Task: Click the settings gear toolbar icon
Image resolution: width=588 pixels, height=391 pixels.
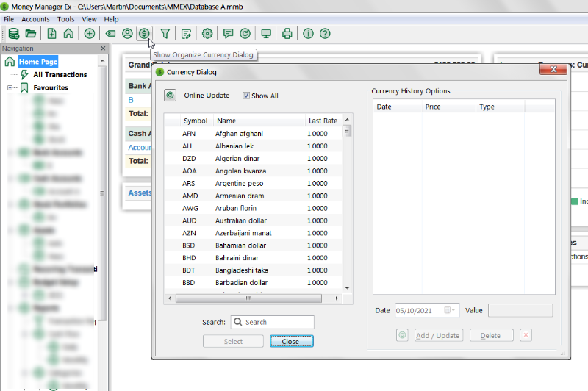Action: (207, 33)
